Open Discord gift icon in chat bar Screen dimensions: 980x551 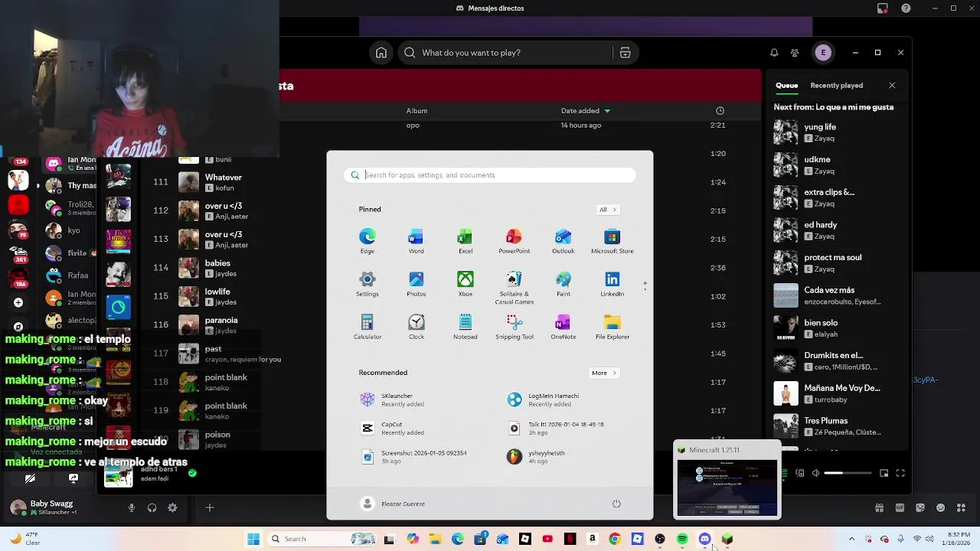click(879, 507)
